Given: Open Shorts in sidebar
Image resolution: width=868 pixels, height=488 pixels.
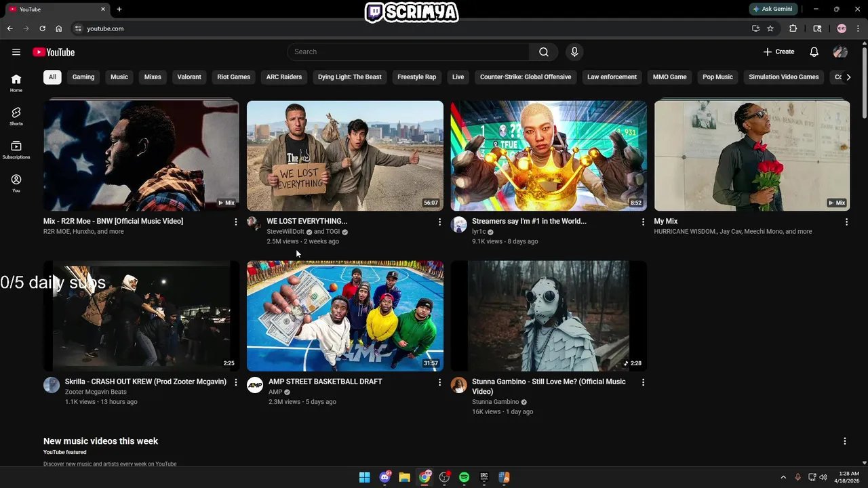Looking at the screenshot, I should click(x=16, y=117).
